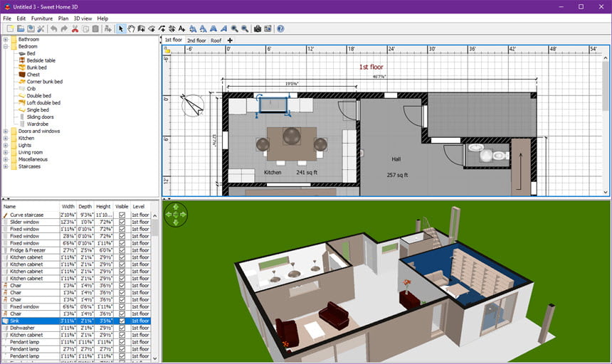The width and height of the screenshot is (612, 364).
Task: Toggle Visible checkbox for Fridge & Freezer
Action: pos(122,250)
